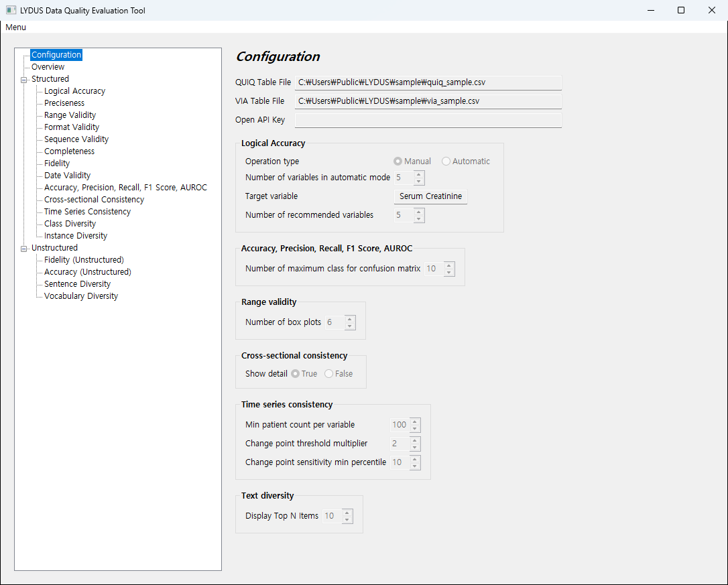
Task: Select Vocabulary Diversity tree item
Action: click(x=81, y=296)
